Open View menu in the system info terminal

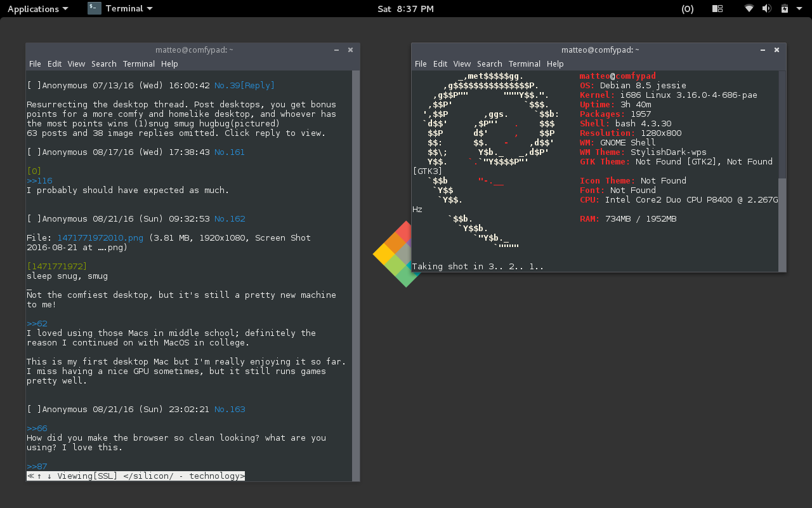(462, 63)
